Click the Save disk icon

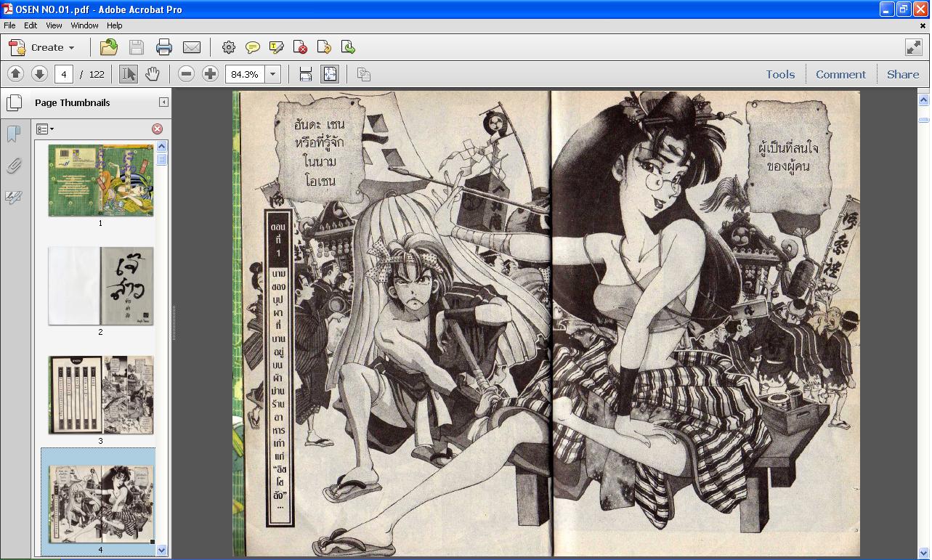137,47
